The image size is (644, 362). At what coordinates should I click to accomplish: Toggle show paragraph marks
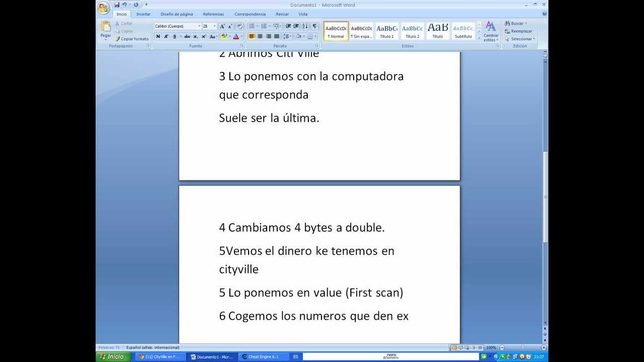314,26
